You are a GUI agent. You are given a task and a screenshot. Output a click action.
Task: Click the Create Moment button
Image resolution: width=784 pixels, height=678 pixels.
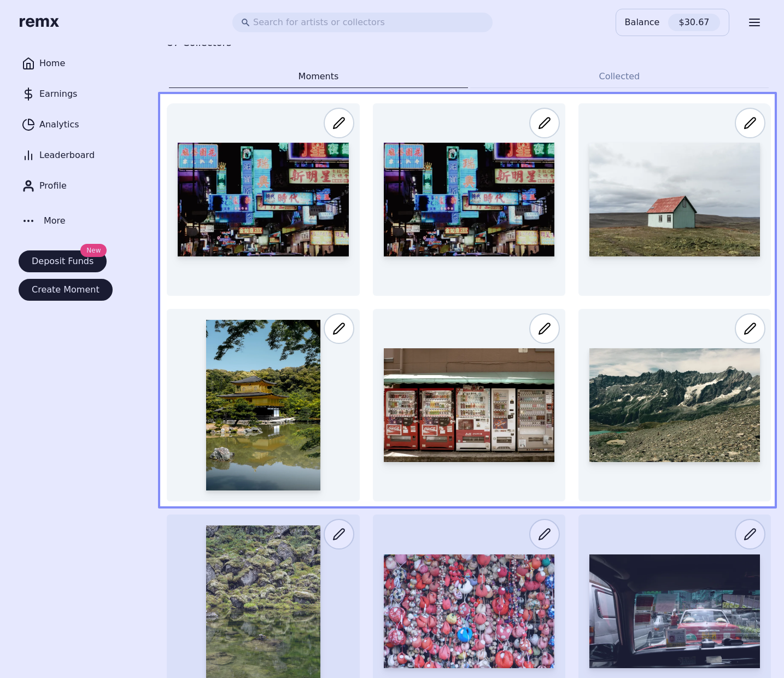66,290
